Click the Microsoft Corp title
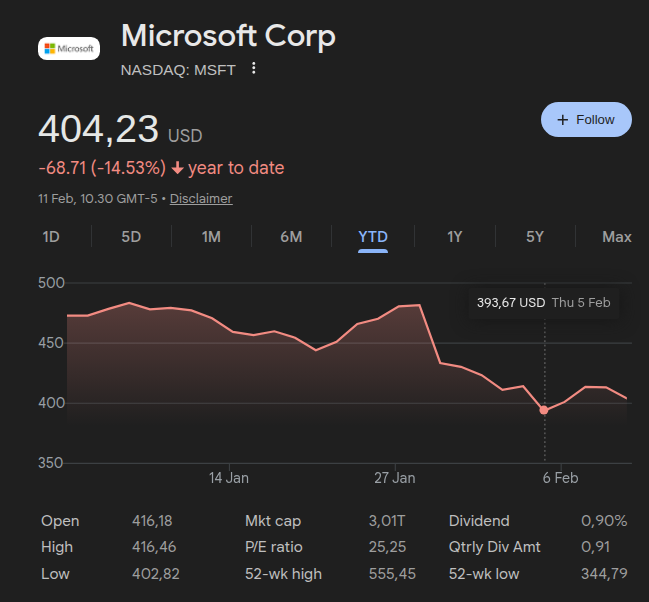Image resolution: width=649 pixels, height=602 pixels. point(228,37)
